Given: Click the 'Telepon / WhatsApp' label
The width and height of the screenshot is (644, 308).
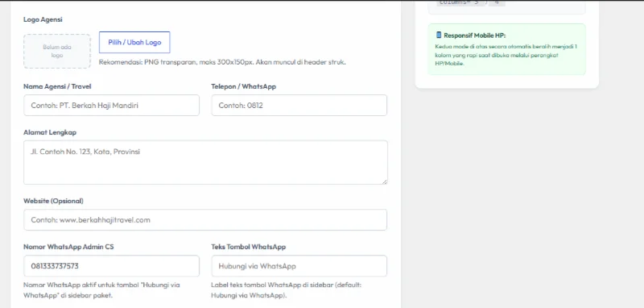Looking at the screenshot, I should point(244,86).
